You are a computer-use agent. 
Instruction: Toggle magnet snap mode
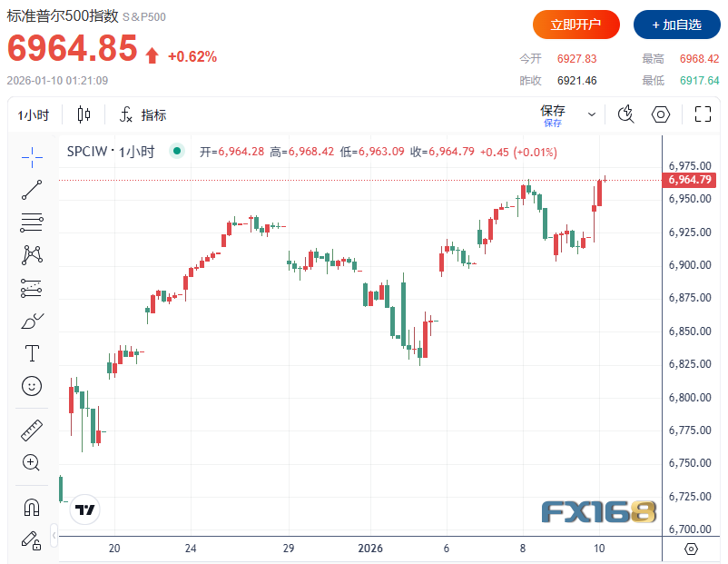(x=32, y=507)
